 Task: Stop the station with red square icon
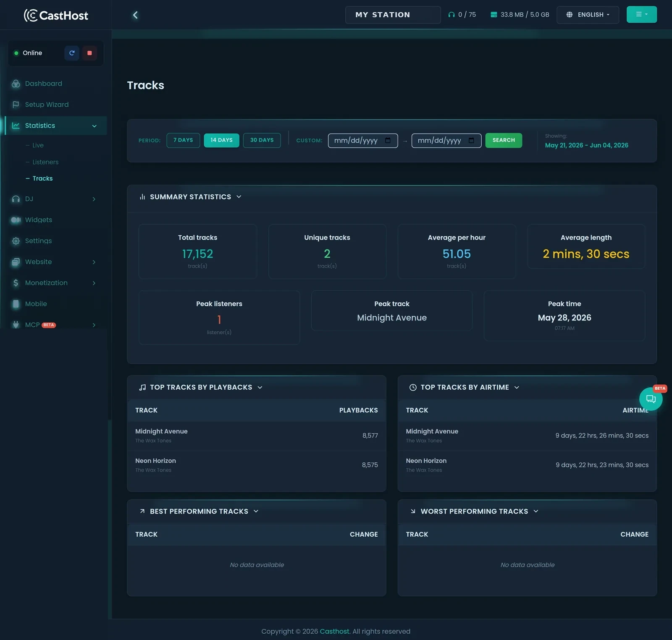tap(89, 53)
